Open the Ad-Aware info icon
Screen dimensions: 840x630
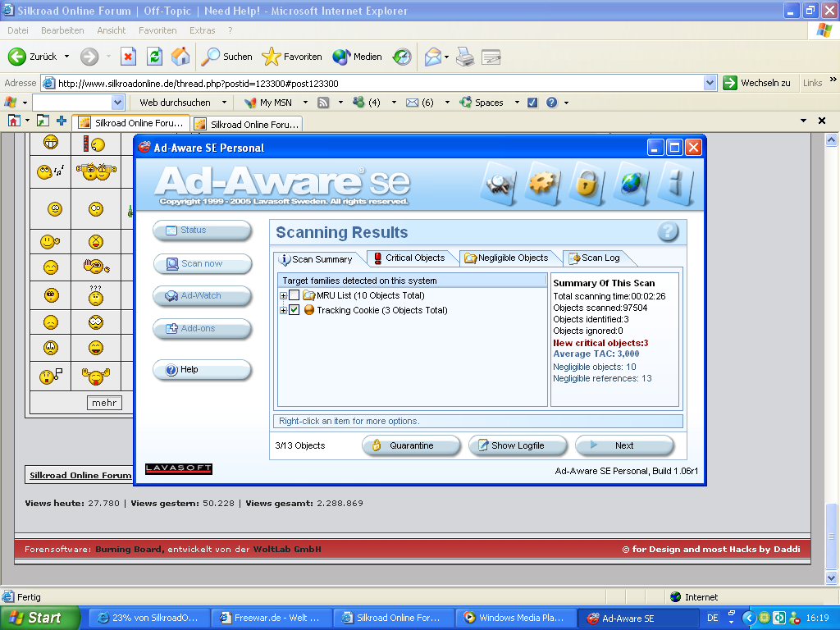click(675, 183)
